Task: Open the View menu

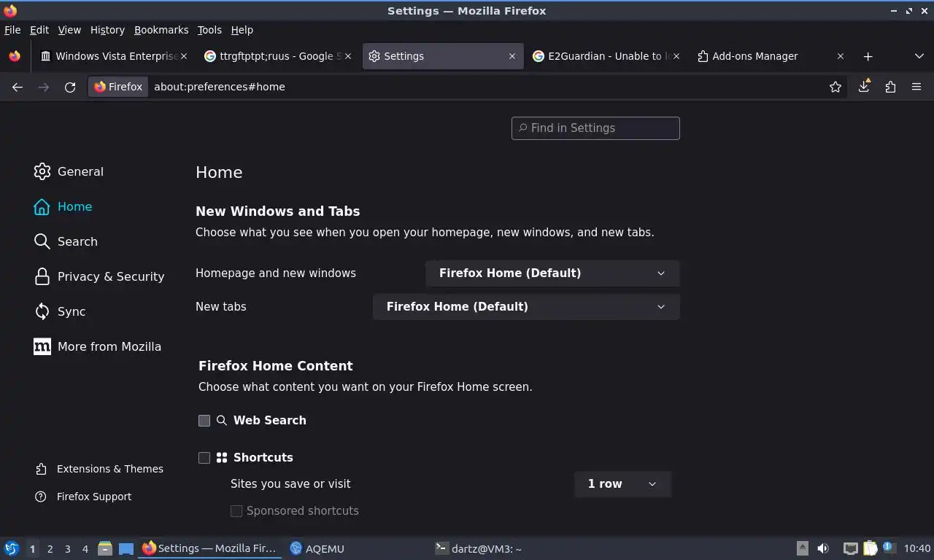Action: point(69,30)
